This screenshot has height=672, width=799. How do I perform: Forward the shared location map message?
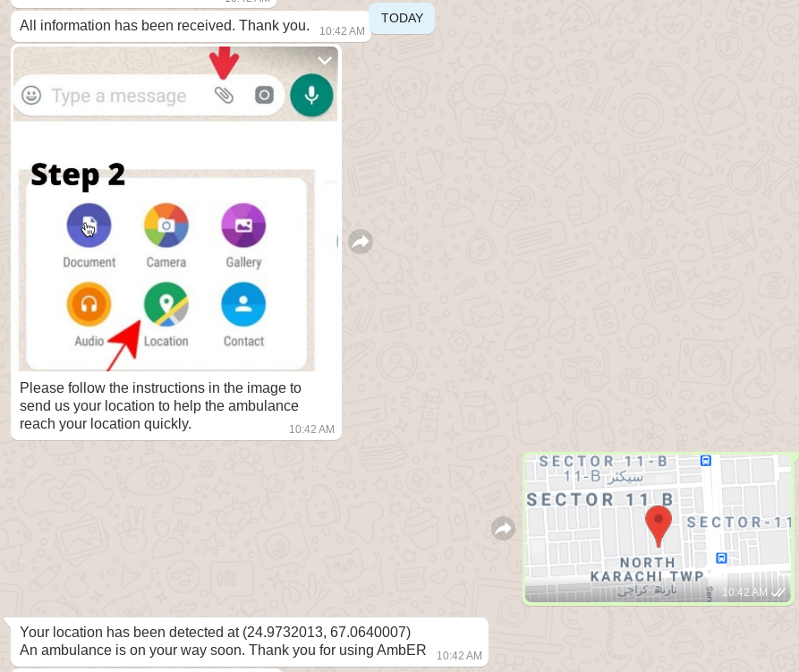tap(503, 528)
